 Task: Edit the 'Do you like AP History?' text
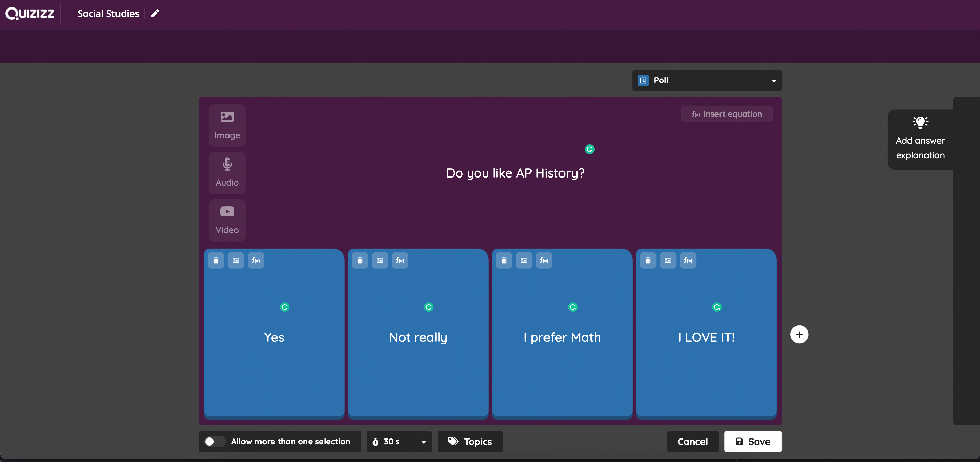click(515, 173)
